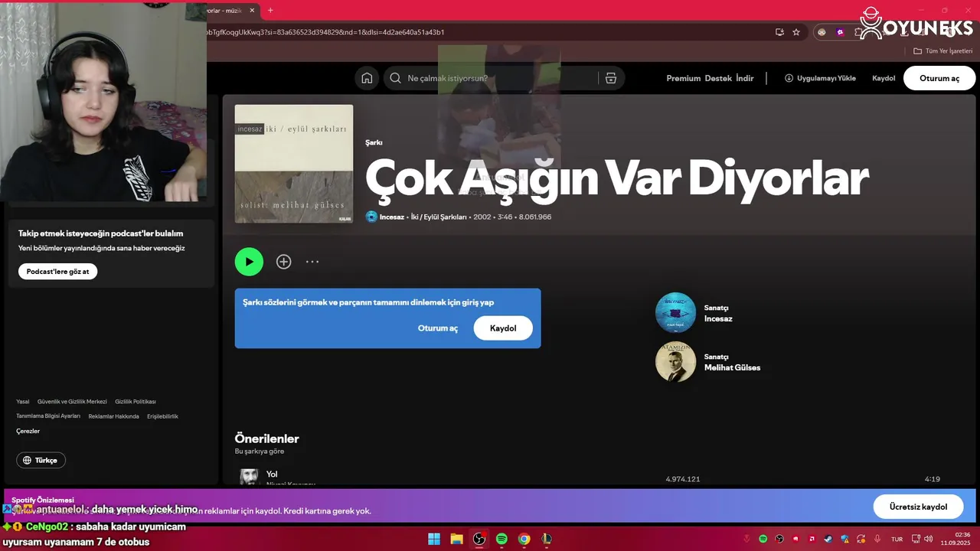Viewport: 980px width, 551px height.
Task: Click the Spotify icon in the system tray
Action: [x=763, y=540]
